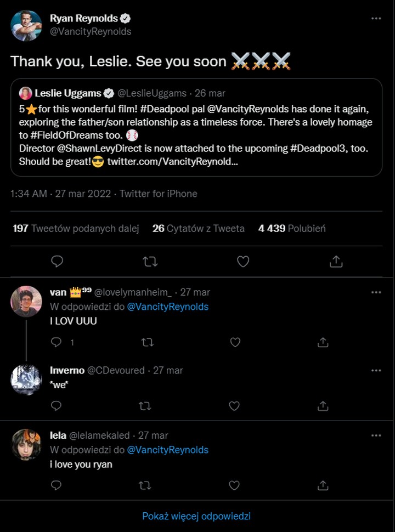Open Ryan Reynolds' profile picture
The image size is (395, 532).
click(26, 25)
